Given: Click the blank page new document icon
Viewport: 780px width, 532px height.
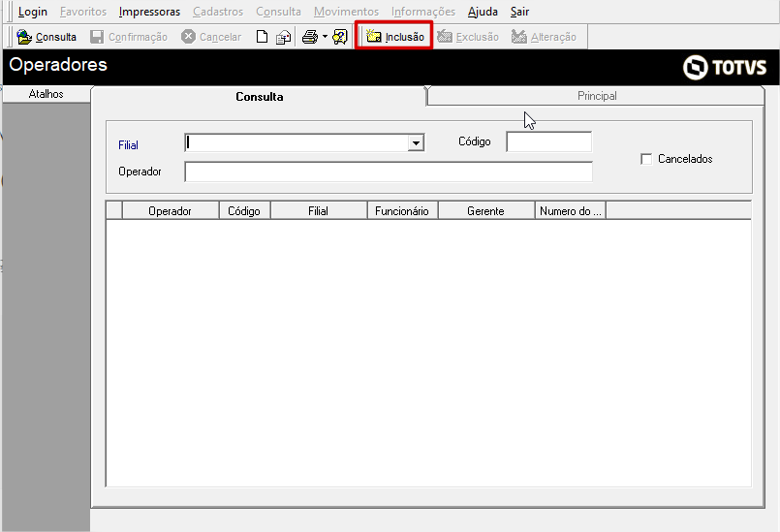Looking at the screenshot, I should [262, 37].
